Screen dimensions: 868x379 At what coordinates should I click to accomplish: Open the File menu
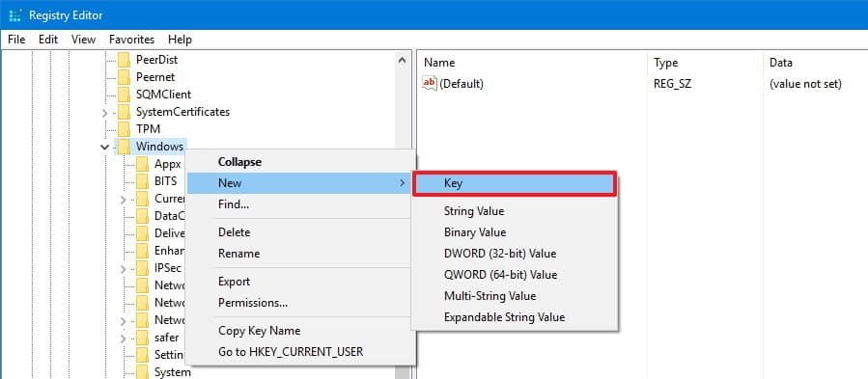coord(16,40)
